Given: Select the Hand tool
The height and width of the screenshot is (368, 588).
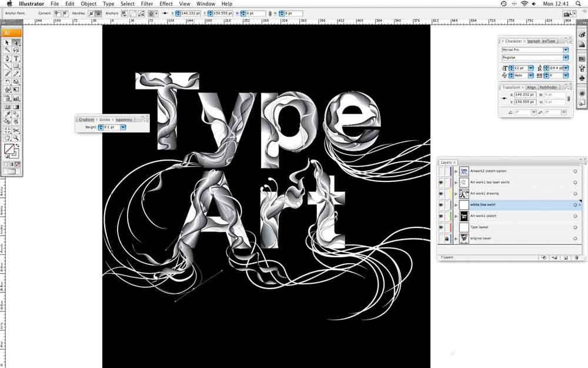Looking at the screenshot, I should click(7, 138).
